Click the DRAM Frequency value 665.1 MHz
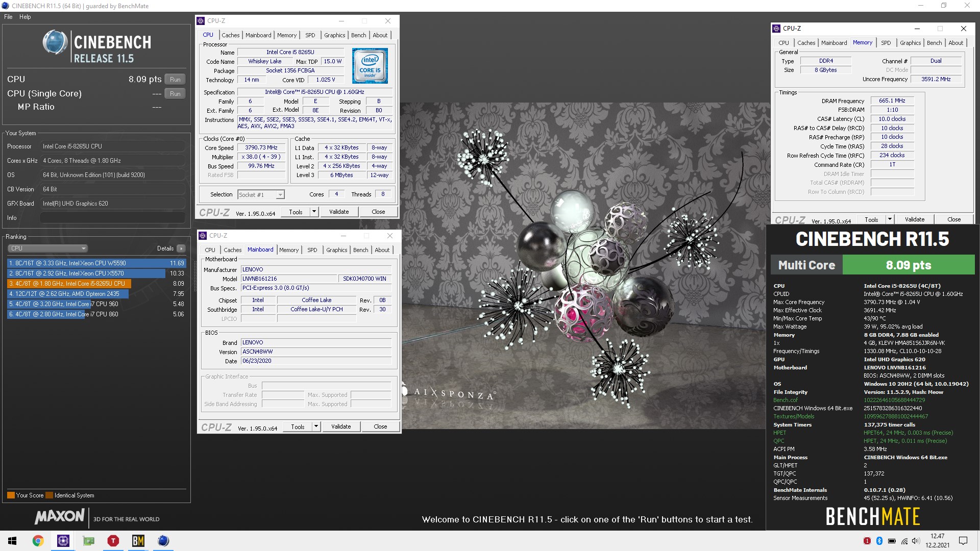Viewport: 980px width, 551px height. pyautogui.click(x=892, y=101)
